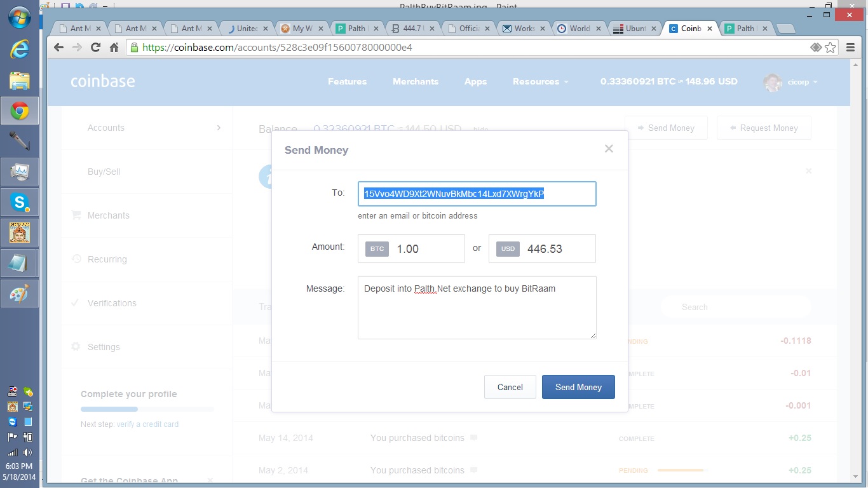This screenshot has width=868, height=488.
Task: Click the transactions Search box
Action: pos(736,307)
